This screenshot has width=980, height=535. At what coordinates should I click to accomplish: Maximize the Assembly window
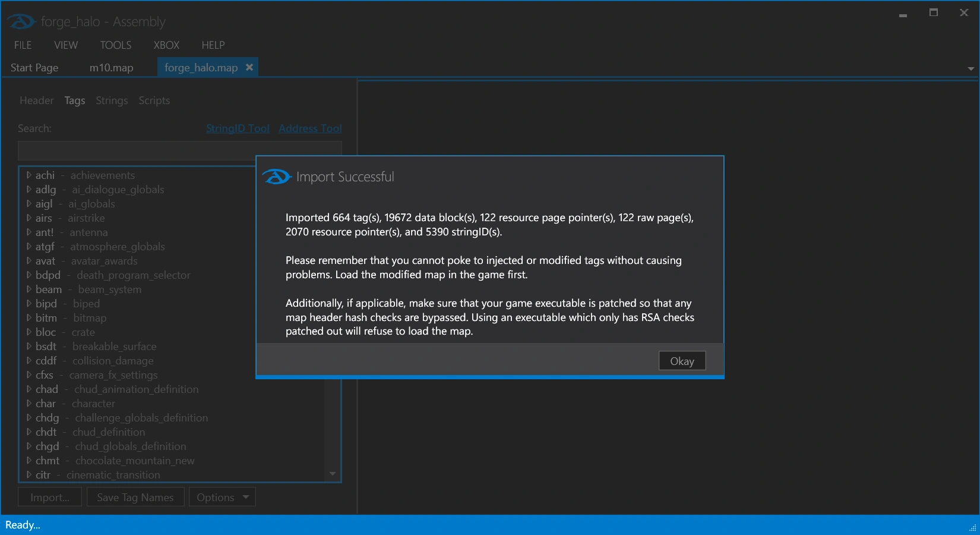[934, 12]
